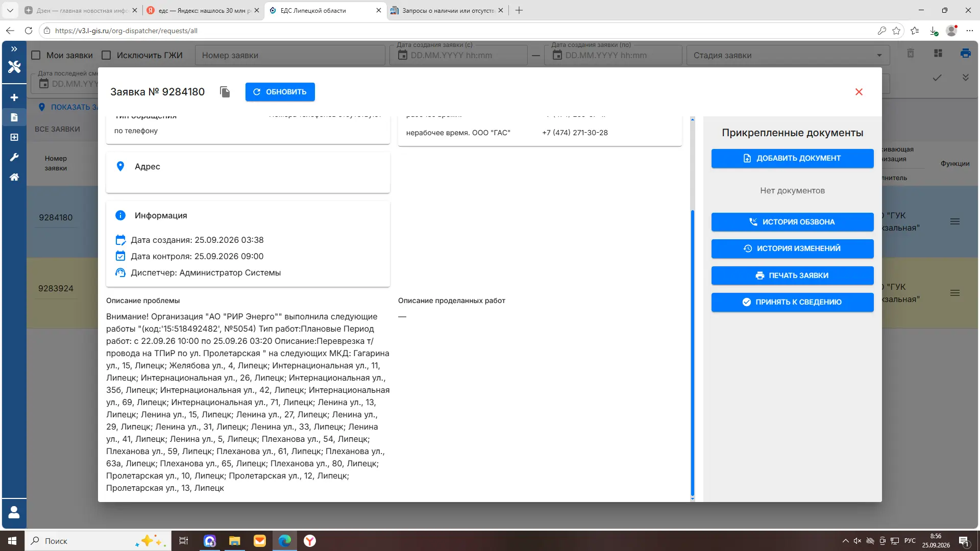
Task: Switch to Запросы о наличии browser tab
Action: [447, 10]
